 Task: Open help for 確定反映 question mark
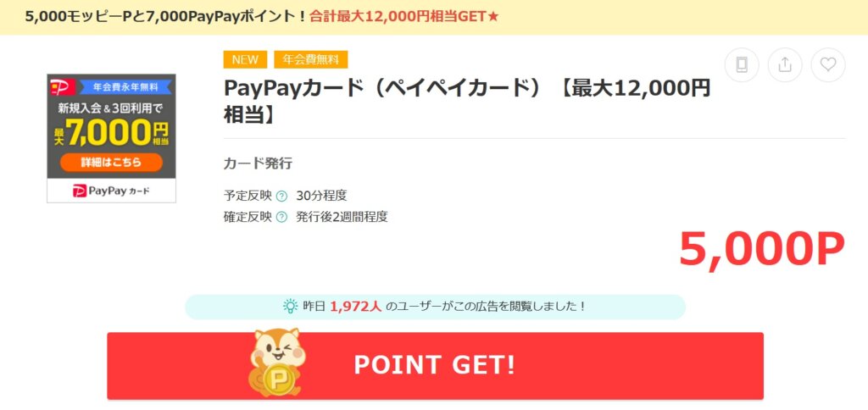click(x=281, y=217)
